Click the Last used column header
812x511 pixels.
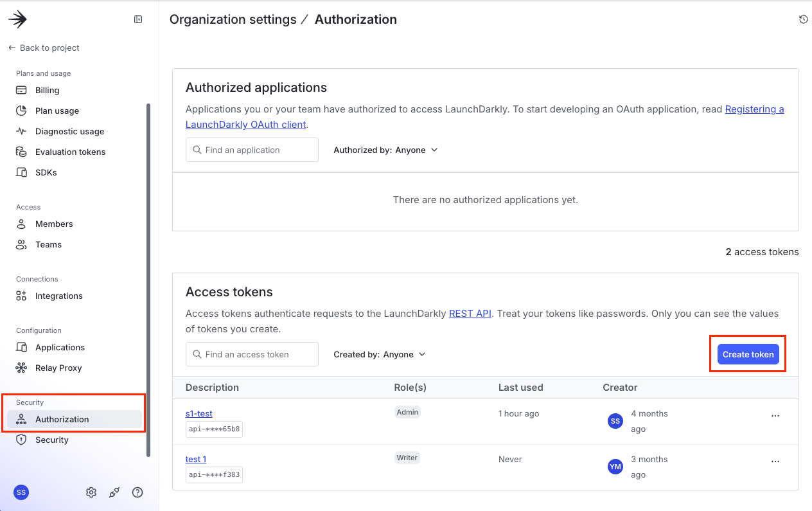point(521,388)
